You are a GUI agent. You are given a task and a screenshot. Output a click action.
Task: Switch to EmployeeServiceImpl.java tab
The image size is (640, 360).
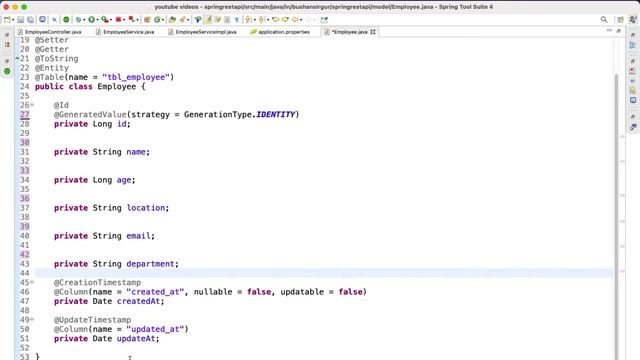[x=202, y=32]
